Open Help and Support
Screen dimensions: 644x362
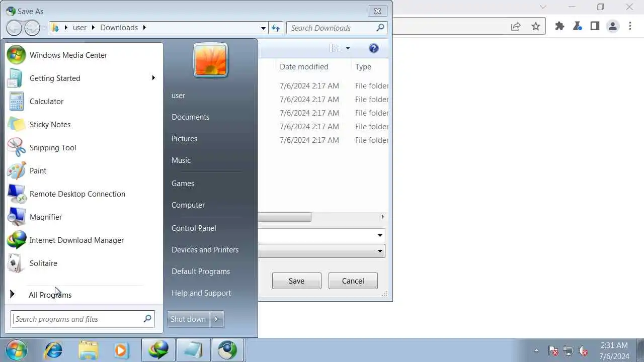tap(201, 293)
